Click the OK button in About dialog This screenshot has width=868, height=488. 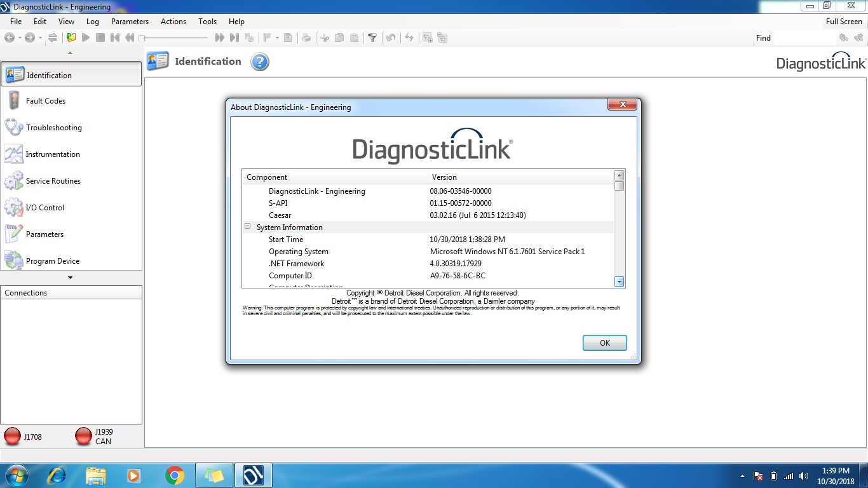605,342
